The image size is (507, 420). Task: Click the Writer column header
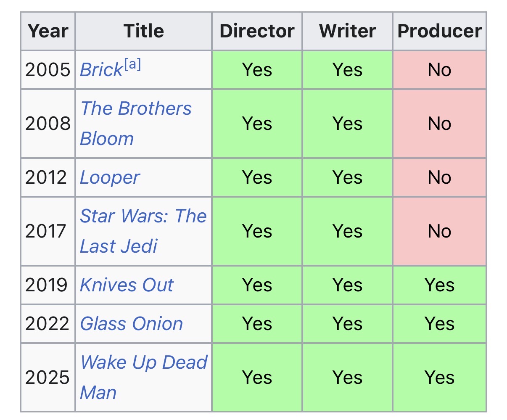tap(347, 31)
